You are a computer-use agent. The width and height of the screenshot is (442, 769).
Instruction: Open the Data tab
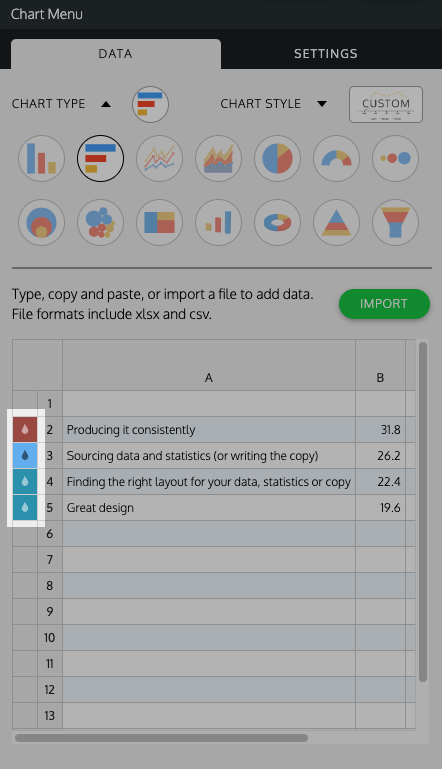116,53
